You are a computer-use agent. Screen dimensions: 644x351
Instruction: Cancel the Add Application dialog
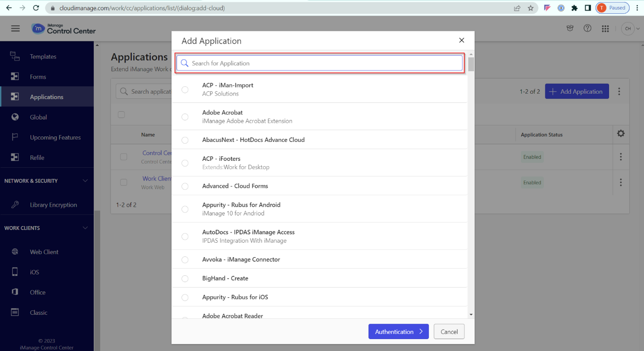449,331
